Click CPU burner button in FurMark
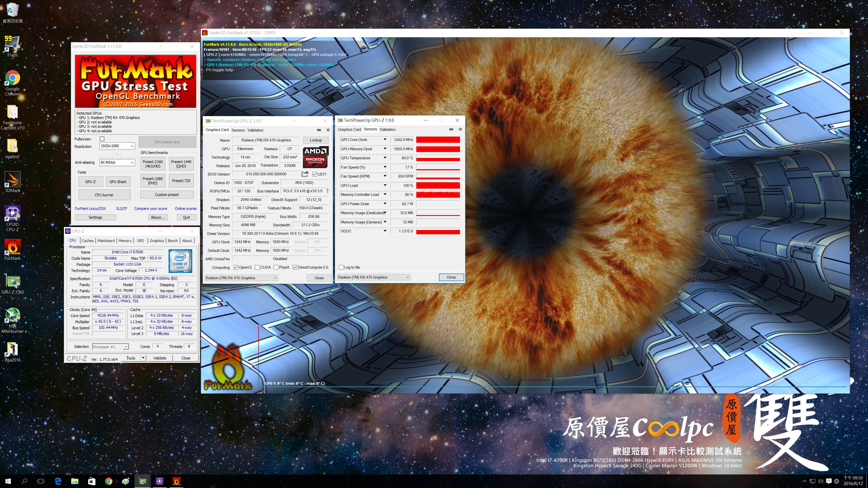This screenshot has width=868, height=488. point(104,195)
